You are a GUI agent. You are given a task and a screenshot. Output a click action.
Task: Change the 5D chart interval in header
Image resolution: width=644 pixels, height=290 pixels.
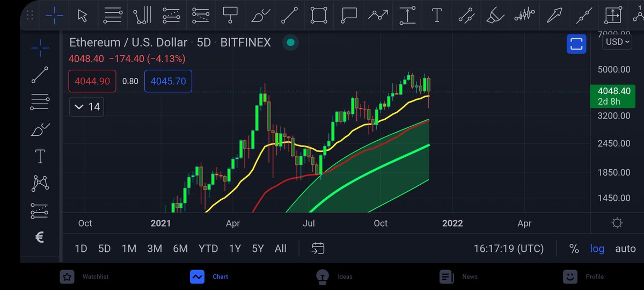pos(203,42)
